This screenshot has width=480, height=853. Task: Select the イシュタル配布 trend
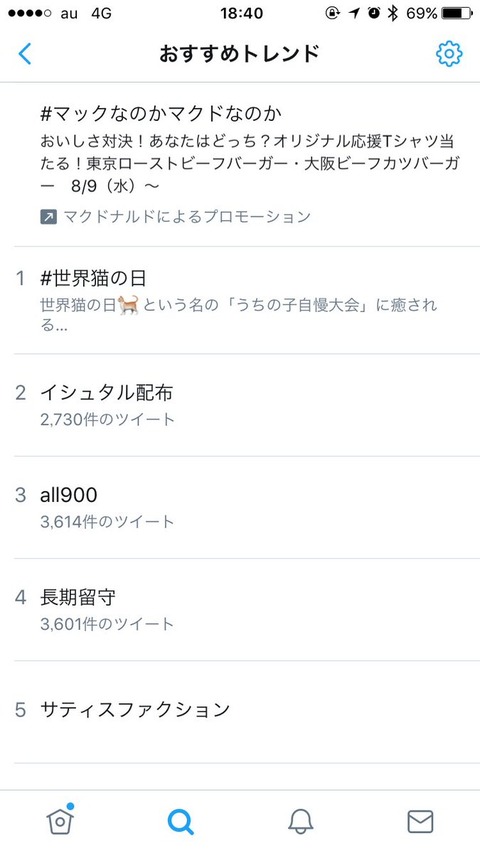pyautogui.click(x=240, y=405)
